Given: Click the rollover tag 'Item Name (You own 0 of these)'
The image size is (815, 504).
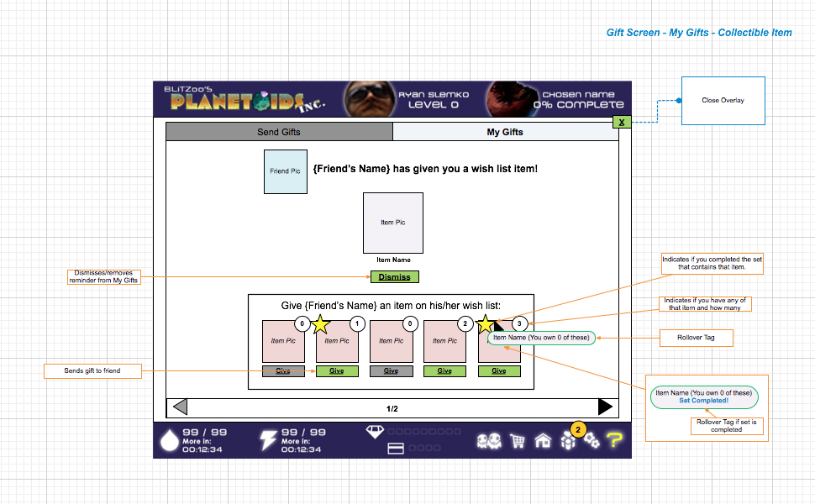Looking at the screenshot, I should click(x=541, y=338).
